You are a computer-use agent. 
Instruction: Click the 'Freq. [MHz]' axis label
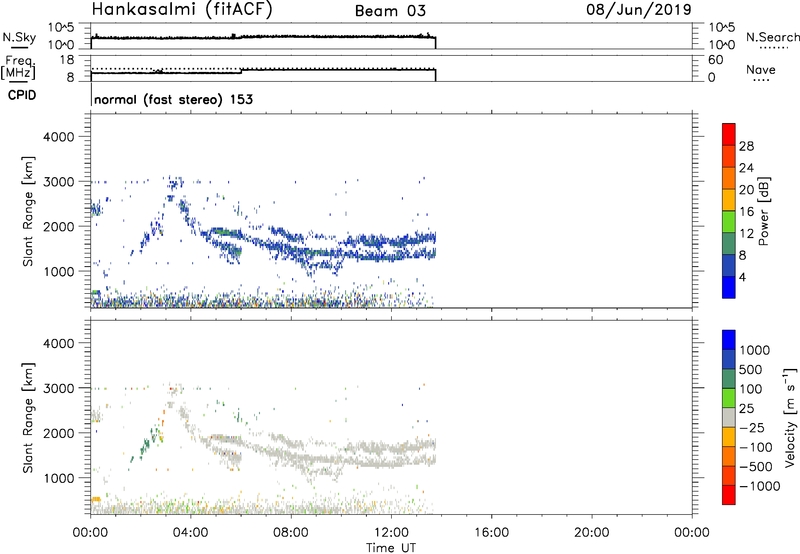(18, 68)
